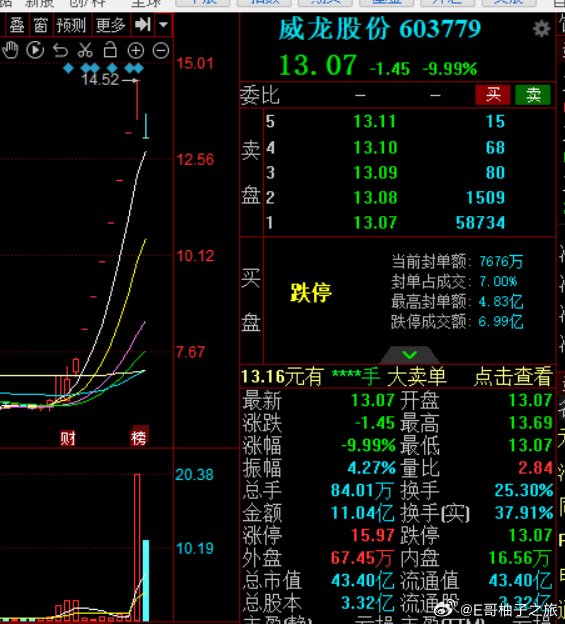
Task: Click the undo arrow icon
Action: pos(60,51)
